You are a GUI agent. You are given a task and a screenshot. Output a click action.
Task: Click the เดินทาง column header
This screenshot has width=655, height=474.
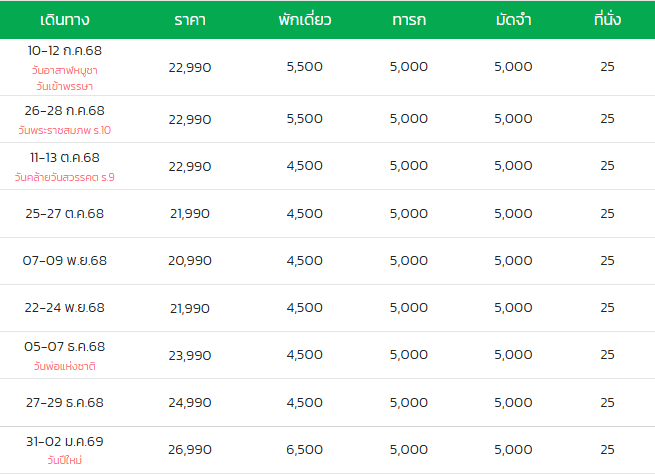[x=65, y=20]
